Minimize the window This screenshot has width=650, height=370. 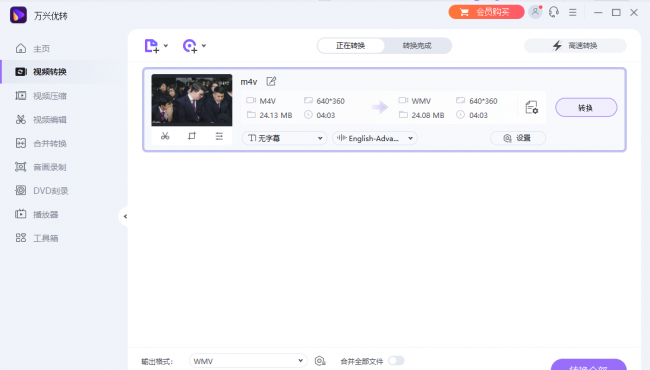click(x=598, y=12)
